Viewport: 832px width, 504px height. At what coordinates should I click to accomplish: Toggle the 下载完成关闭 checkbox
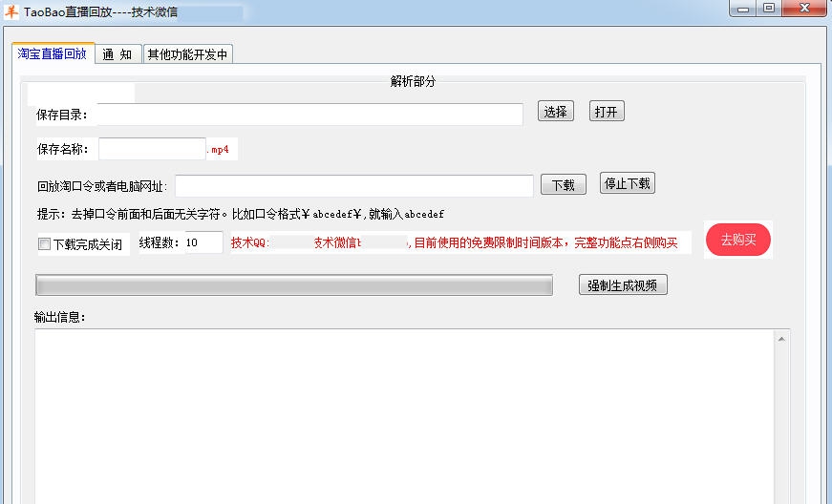pyautogui.click(x=45, y=243)
